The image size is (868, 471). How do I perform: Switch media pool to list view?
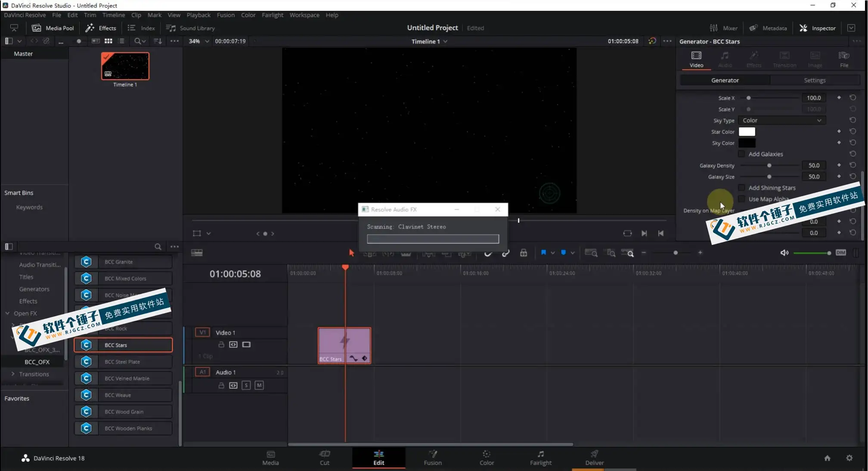click(121, 41)
